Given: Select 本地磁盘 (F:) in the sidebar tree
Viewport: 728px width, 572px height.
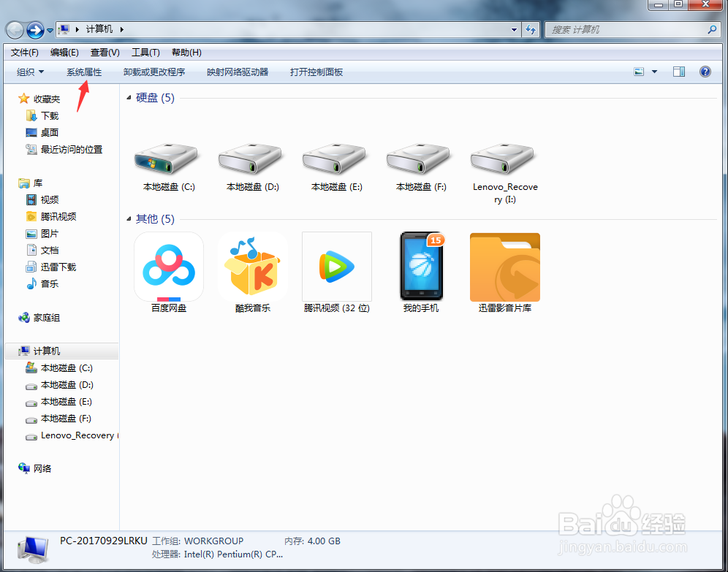Looking at the screenshot, I should point(66,419).
